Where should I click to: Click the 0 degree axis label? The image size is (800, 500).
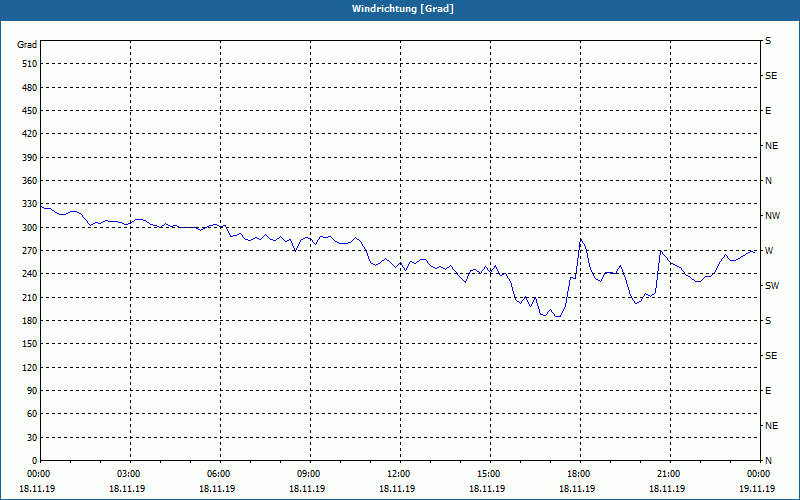point(35,461)
